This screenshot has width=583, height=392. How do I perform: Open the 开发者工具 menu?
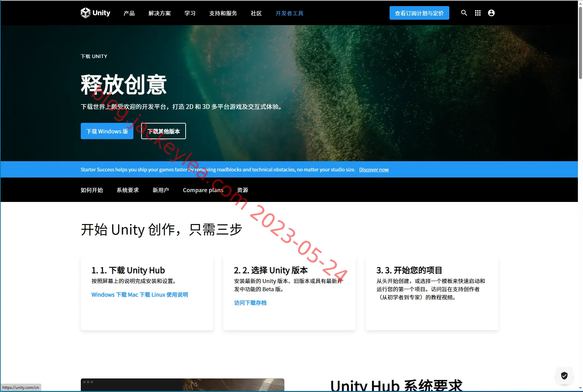click(289, 13)
